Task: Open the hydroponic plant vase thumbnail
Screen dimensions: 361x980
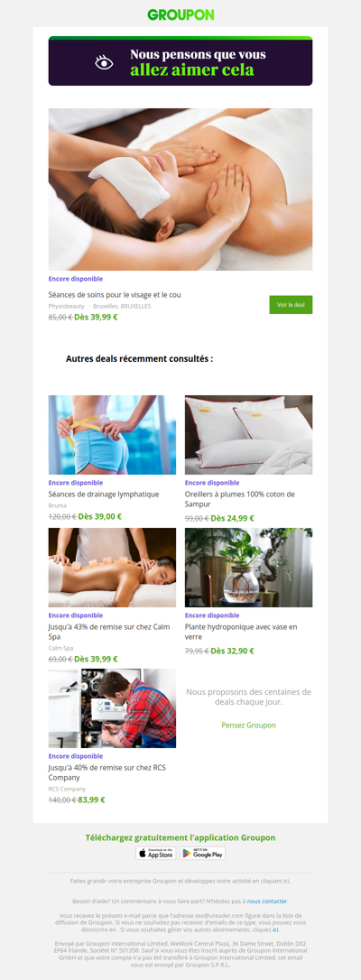Action: point(248,568)
